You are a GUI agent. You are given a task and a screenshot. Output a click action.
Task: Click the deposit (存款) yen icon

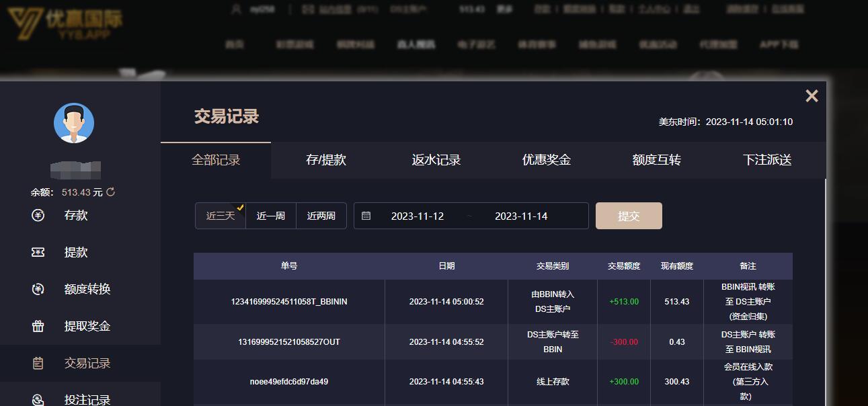pos(38,215)
